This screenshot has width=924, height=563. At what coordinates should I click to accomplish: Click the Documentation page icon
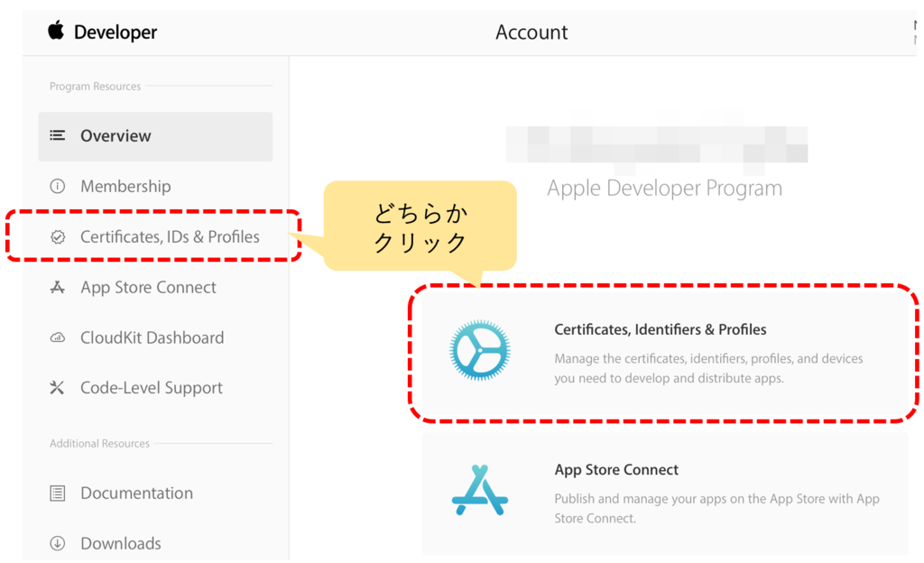57,493
